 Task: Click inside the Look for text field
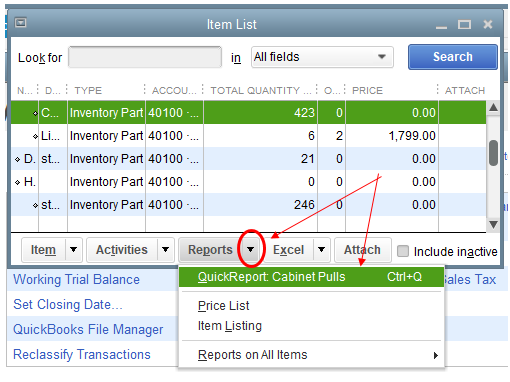(145, 57)
